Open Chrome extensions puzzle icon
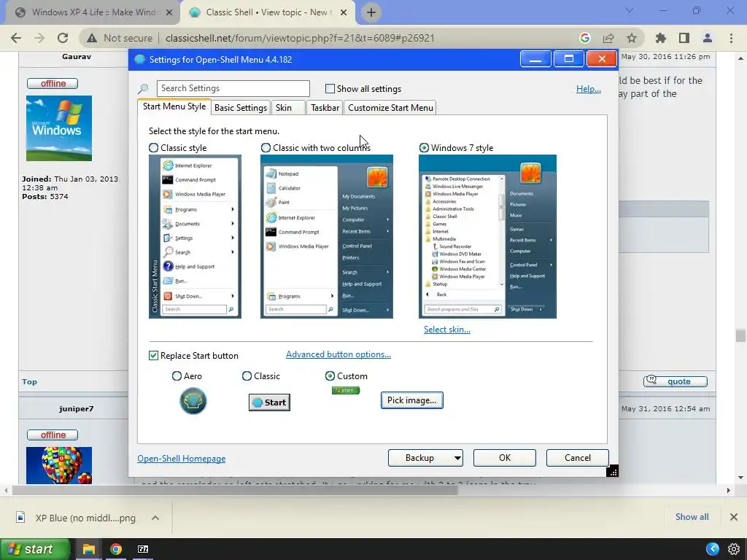Viewport: 747px width, 560px height. [x=661, y=38]
